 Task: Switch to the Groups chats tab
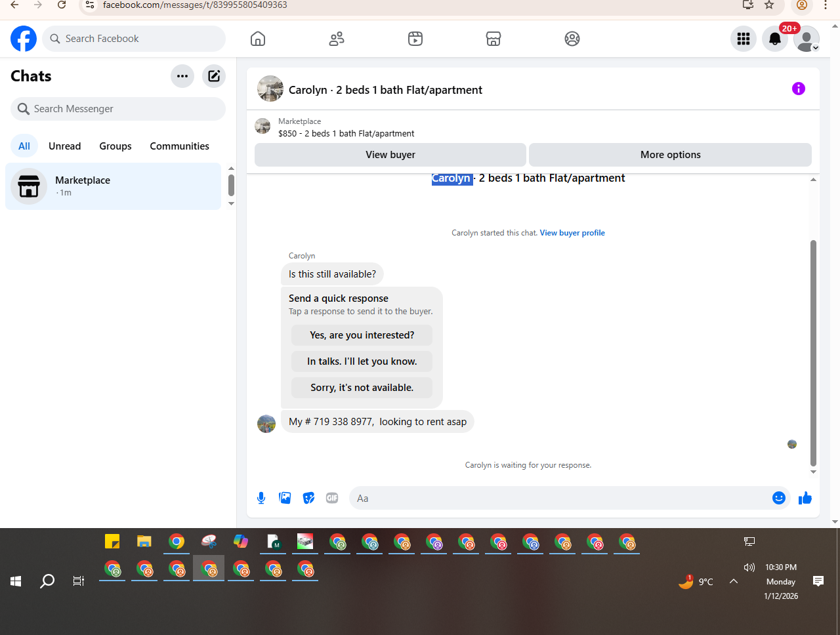(x=115, y=146)
